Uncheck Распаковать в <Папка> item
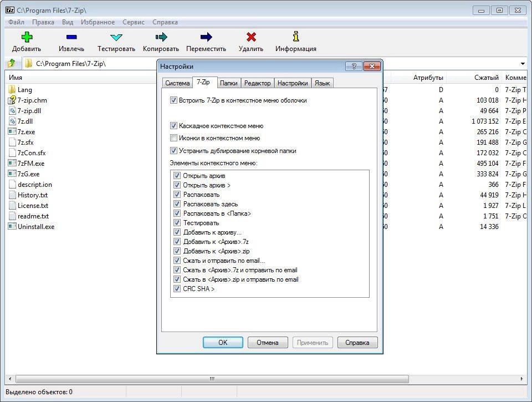Viewport: 532px width, 402px height. click(x=177, y=213)
